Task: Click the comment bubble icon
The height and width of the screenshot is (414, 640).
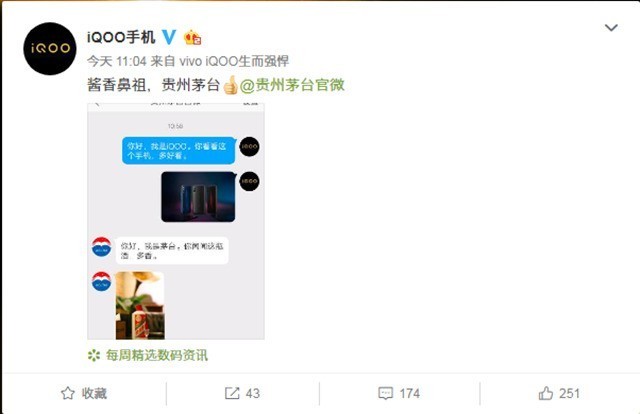Action: 385,394
